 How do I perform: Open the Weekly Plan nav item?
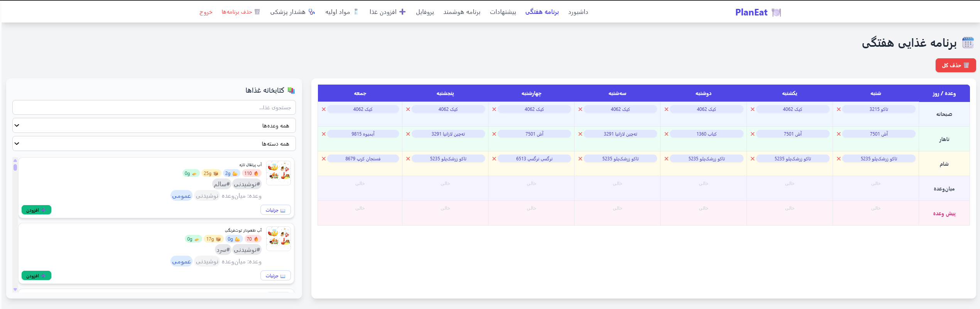click(542, 12)
